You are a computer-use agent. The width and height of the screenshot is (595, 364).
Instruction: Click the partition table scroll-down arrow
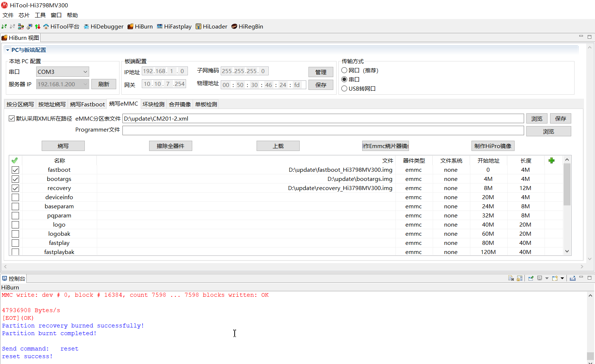coord(567,251)
